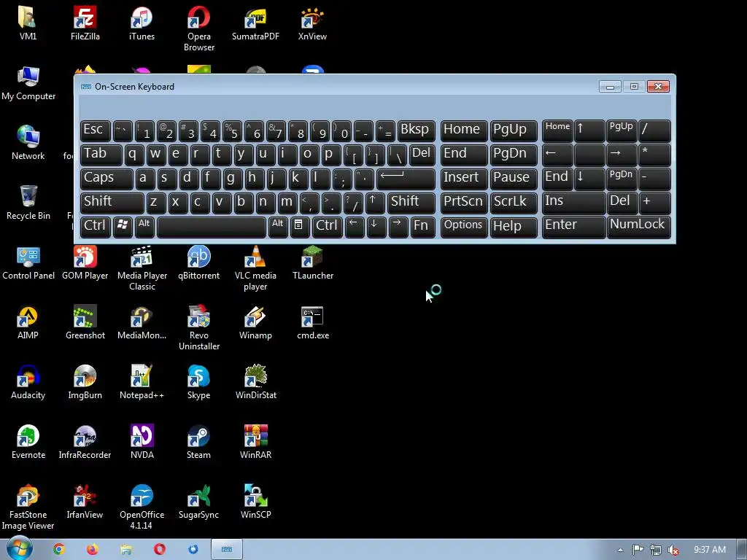Click the Bksp key
The width and height of the screenshot is (747, 560).
click(x=416, y=131)
